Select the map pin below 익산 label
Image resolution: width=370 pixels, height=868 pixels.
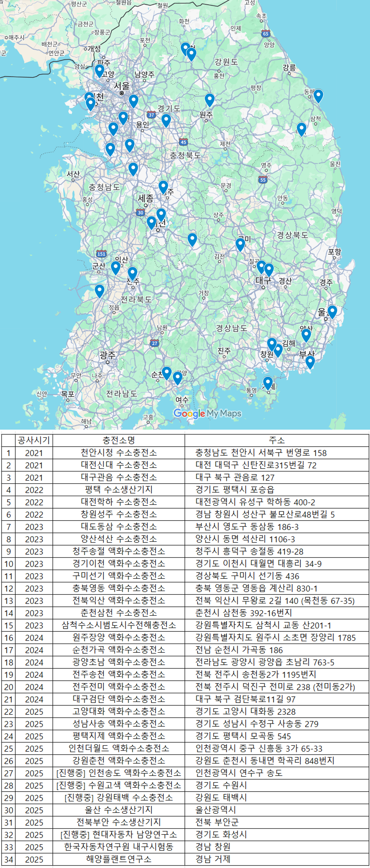click(x=116, y=268)
